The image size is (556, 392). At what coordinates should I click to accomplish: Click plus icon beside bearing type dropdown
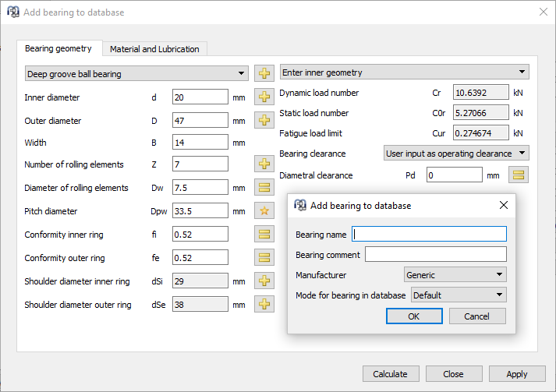click(265, 74)
